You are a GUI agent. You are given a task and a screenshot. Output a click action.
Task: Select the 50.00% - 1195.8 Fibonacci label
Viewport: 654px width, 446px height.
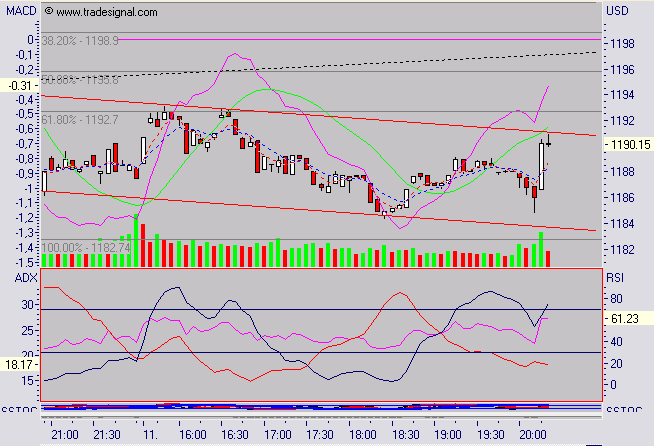coord(80,79)
